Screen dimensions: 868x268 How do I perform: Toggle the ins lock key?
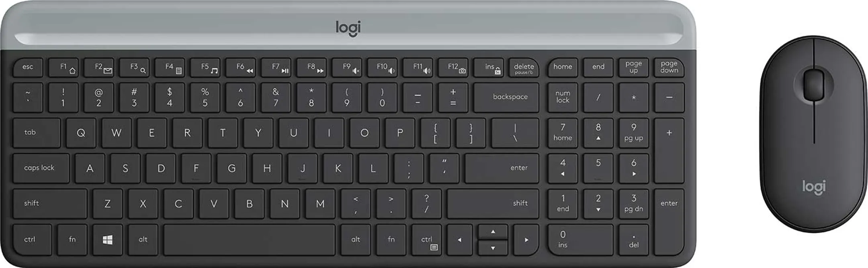coord(488,67)
